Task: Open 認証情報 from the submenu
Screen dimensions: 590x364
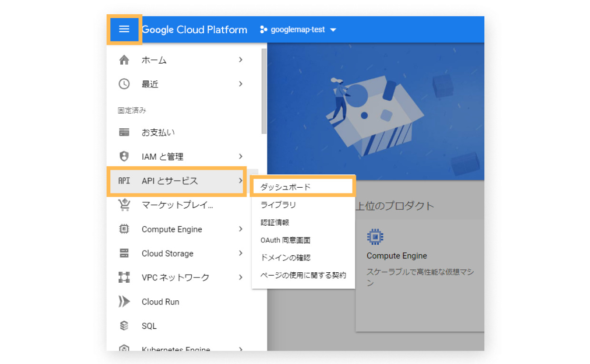Action: point(275,222)
